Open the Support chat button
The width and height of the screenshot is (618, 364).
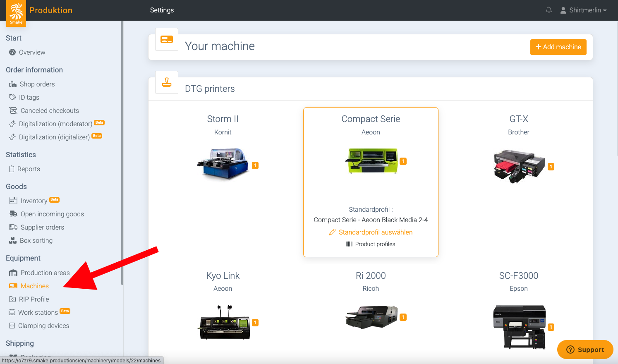click(x=585, y=350)
